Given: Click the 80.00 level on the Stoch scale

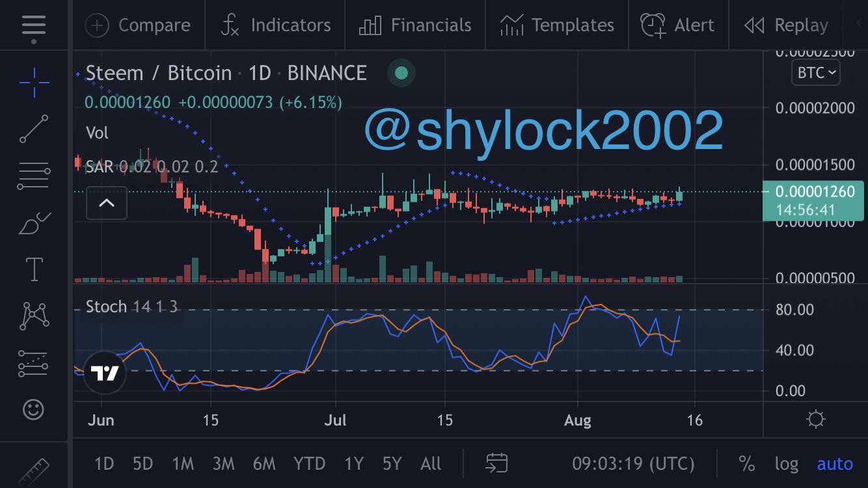Looking at the screenshot, I should (x=795, y=310).
